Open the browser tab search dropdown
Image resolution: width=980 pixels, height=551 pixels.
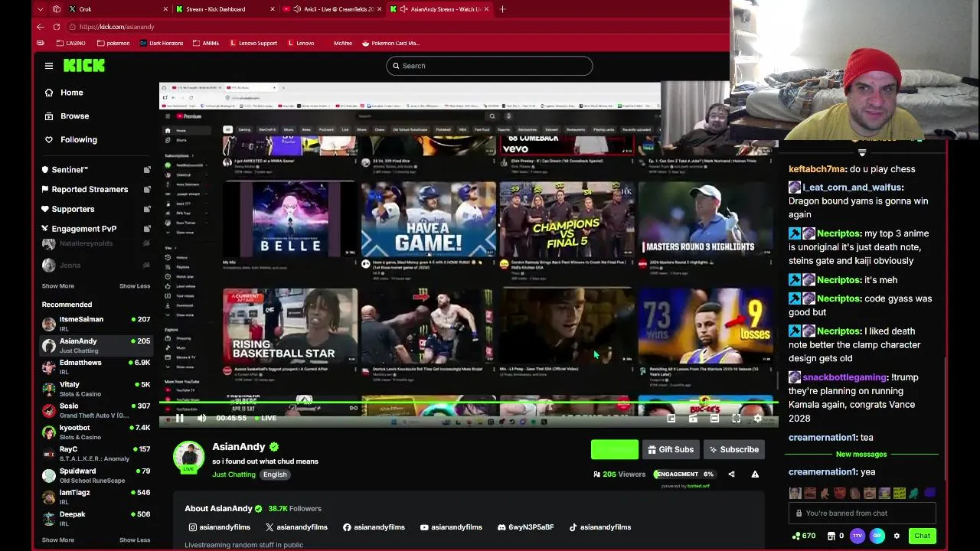tap(41, 9)
